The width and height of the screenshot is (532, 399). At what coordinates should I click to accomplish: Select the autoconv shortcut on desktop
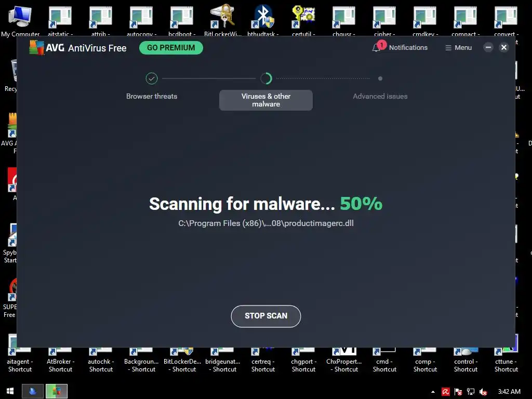[141, 21]
